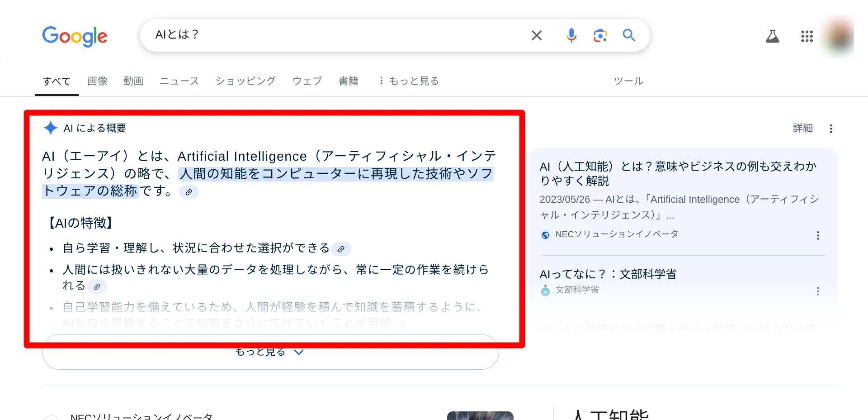Switch to the 画像 tab
Screen dimensions: 868x420
coord(97,81)
